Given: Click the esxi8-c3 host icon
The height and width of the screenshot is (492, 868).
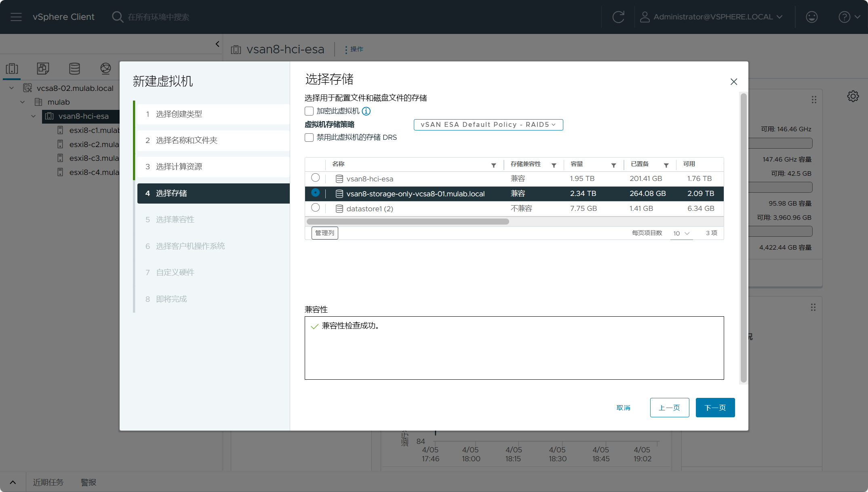Looking at the screenshot, I should 60,158.
